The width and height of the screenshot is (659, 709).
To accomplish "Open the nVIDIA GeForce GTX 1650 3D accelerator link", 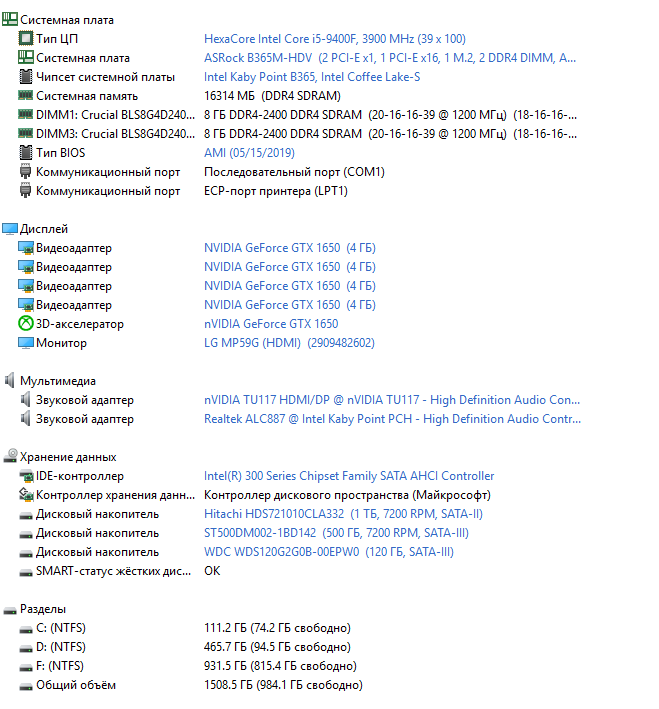I will coord(271,324).
